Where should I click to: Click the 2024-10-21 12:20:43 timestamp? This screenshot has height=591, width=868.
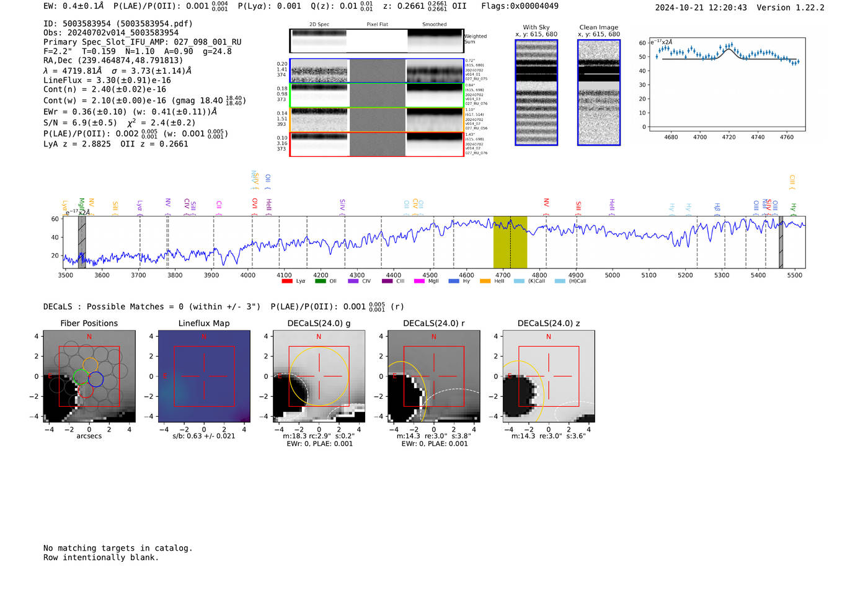pos(701,7)
